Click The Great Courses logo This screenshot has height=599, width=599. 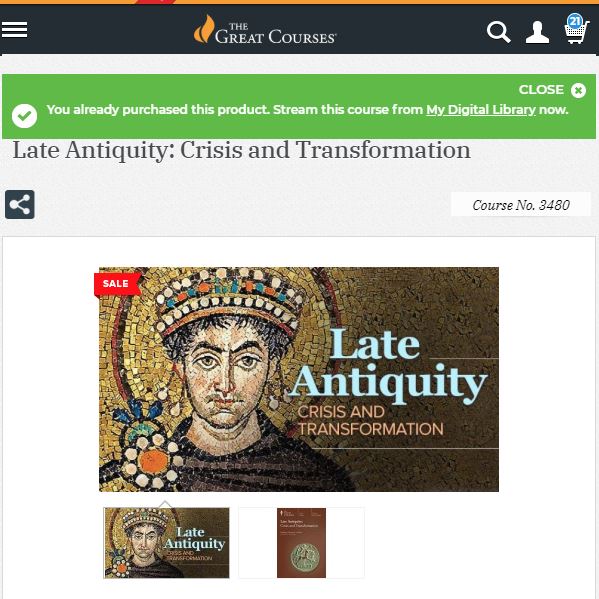click(265, 30)
